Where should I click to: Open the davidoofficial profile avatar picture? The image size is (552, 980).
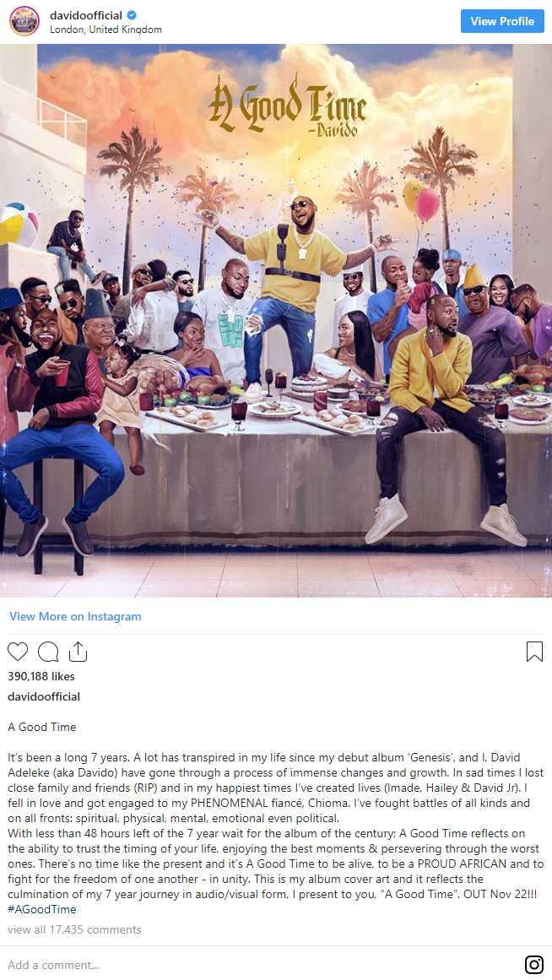pyautogui.click(x=24, y=21)
